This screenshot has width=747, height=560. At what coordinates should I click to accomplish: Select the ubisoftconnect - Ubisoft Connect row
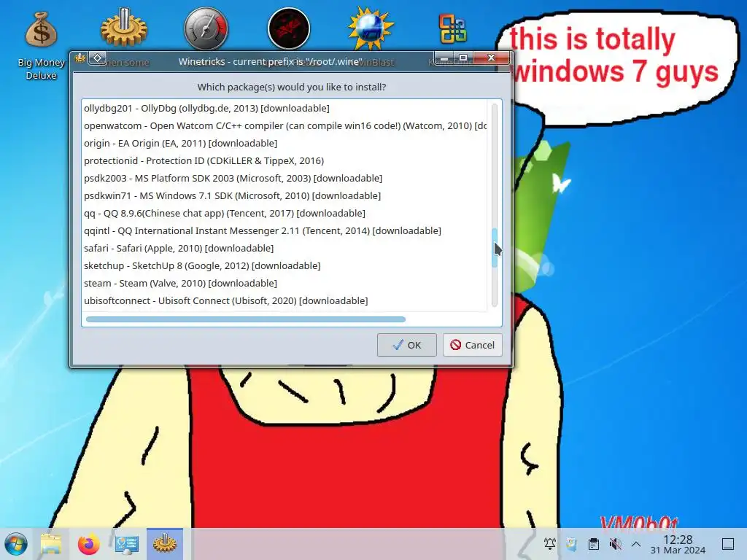pos(285,300)
